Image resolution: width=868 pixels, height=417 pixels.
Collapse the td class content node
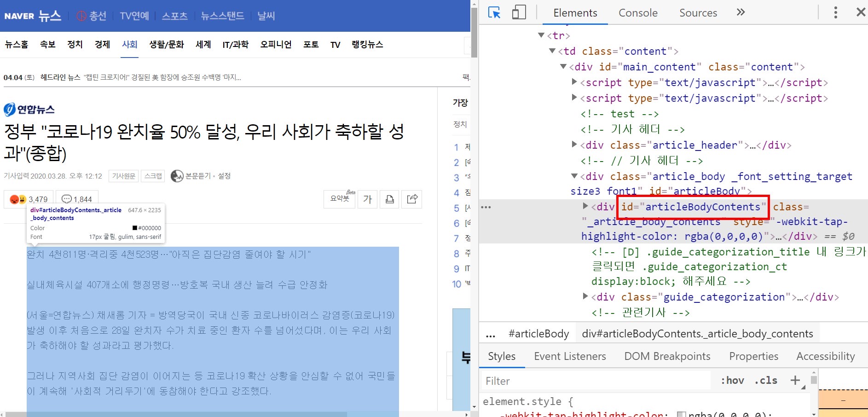click(x=552, y=51)
